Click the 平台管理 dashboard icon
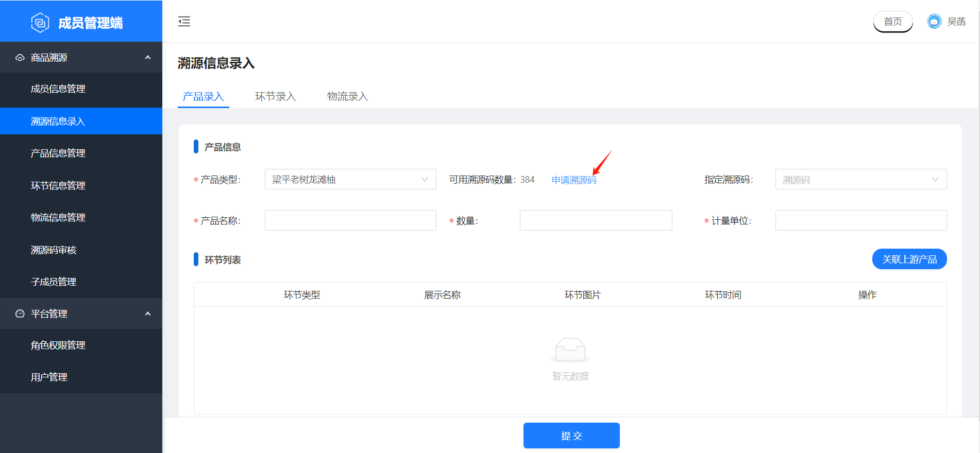 pyautogui.click(x=20, y=313)
